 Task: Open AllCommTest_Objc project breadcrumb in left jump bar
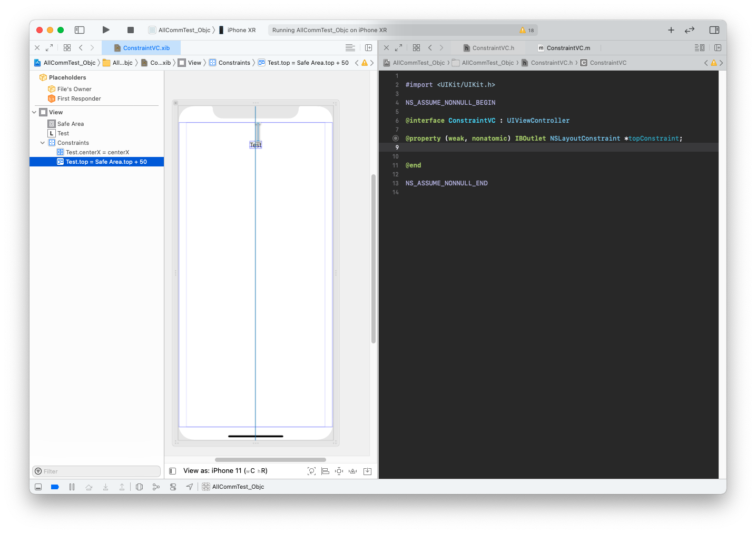pyautogui.click(x=65, y=63)
